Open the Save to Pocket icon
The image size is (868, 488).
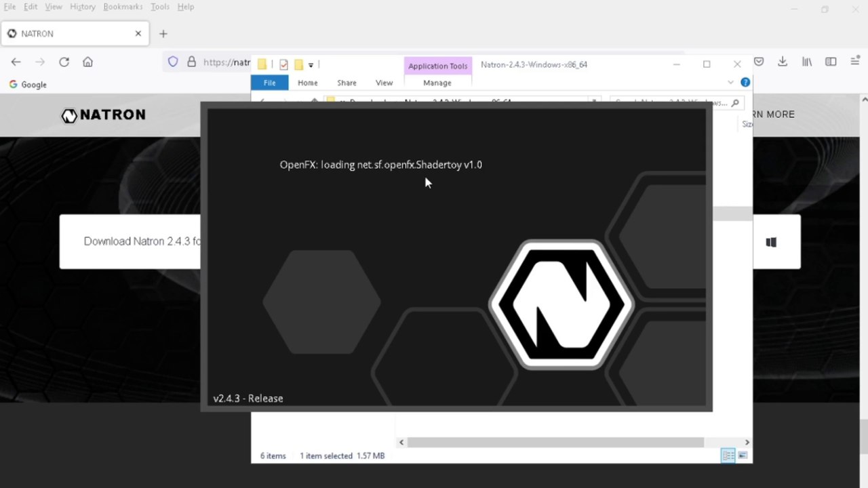point(759,62)
